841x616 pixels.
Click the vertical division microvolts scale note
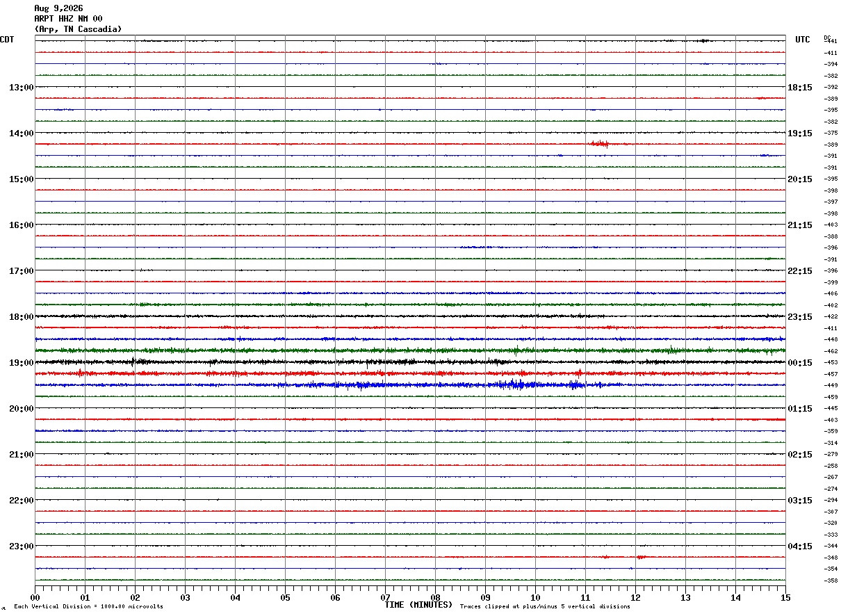pyautogui.click(x=88, y=606)
